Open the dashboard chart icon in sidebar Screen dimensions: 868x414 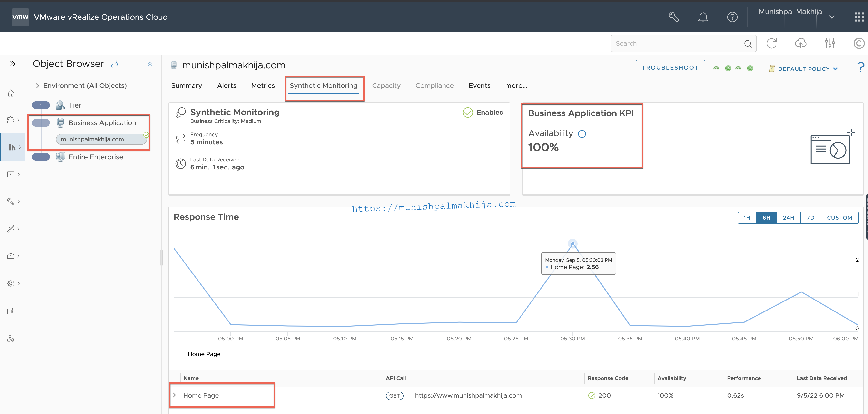tap(11, 174)
